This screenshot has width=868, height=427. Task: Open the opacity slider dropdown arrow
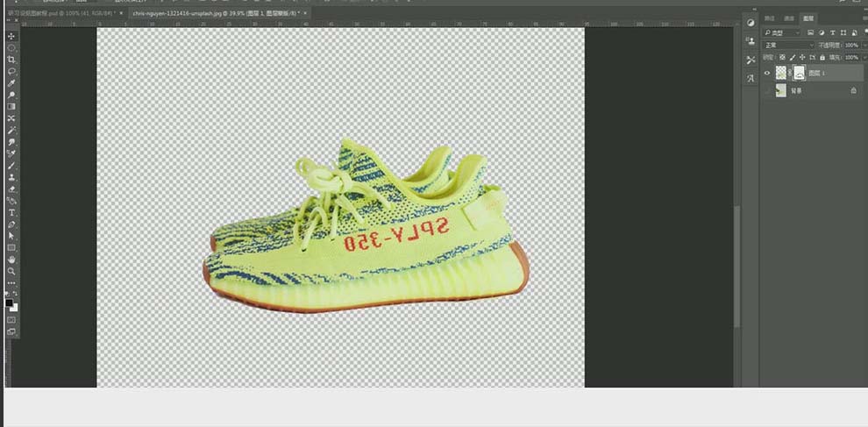864,46
